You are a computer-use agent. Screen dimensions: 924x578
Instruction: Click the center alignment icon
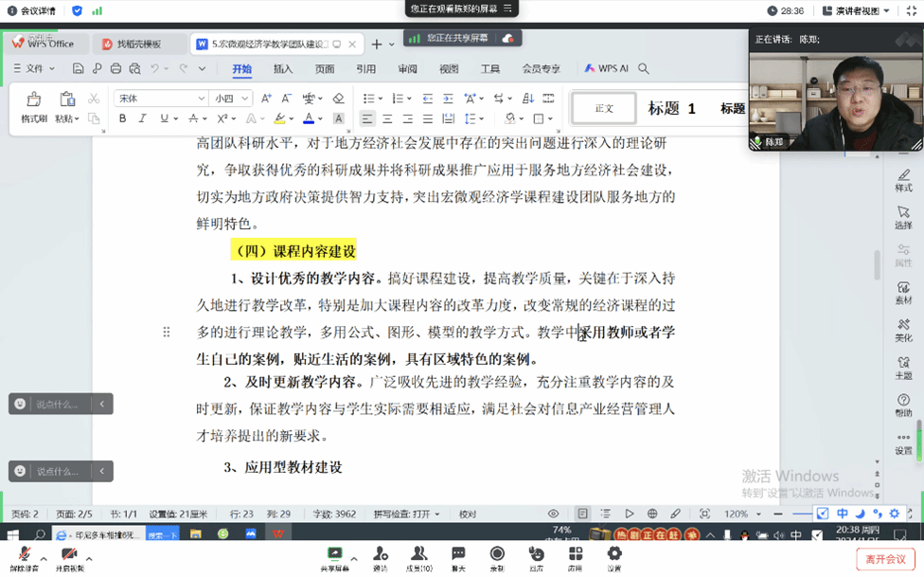387,118
